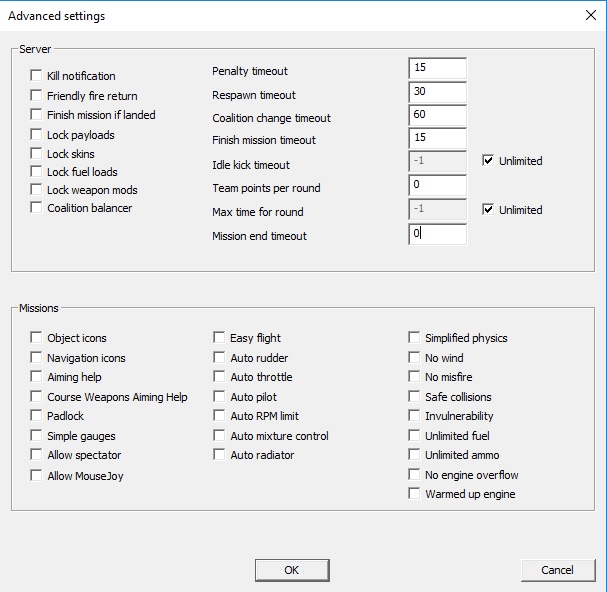This screenshot has width=607, height=592.
Task: Check the Course Weapons Aiming Help option
Action: click(36, 396)
